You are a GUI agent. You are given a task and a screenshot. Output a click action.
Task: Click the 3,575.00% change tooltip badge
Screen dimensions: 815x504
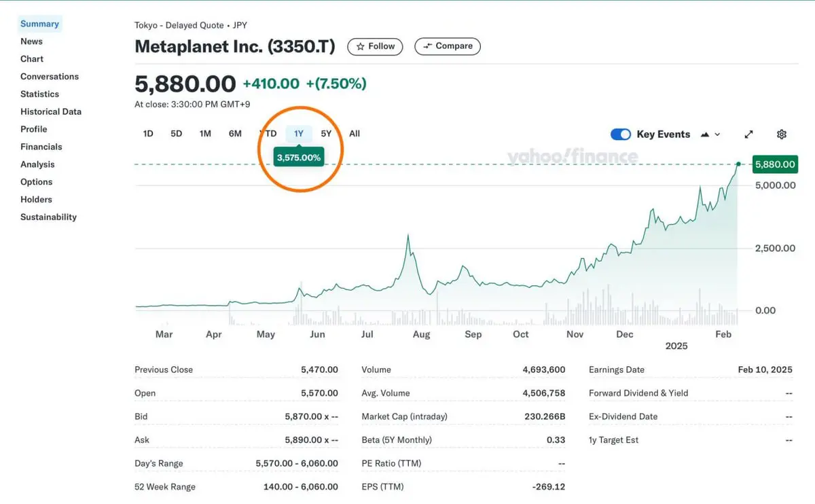click(299, 157)
